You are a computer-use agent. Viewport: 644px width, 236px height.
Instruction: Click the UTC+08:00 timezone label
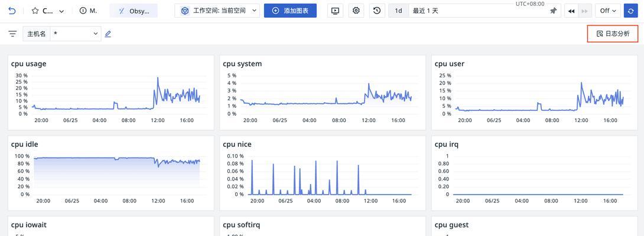click(530, 4)
